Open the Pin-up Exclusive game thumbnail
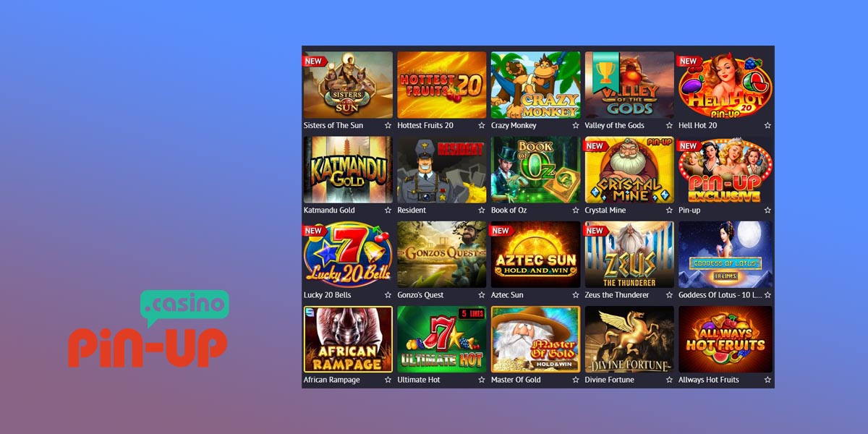The width and height of the screenshot is (868, 434). click(x=725, y=170)
